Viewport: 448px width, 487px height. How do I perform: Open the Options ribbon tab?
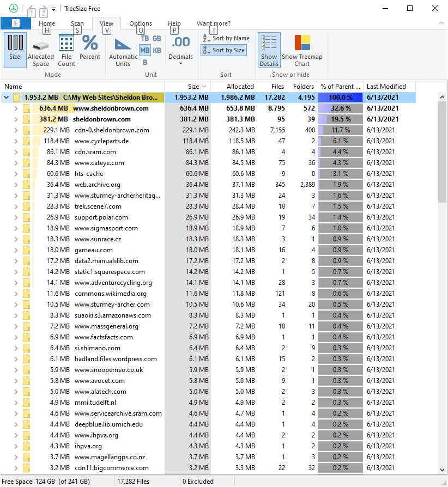(x=141, y=23)
